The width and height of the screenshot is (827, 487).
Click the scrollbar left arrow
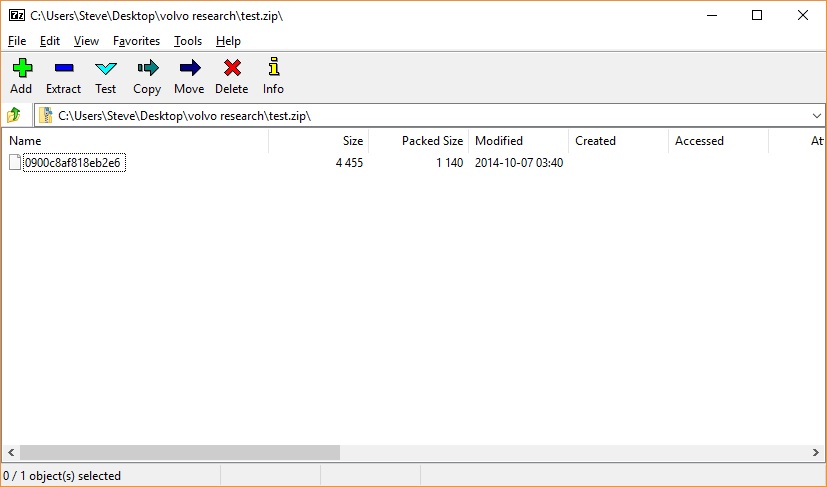11,452
